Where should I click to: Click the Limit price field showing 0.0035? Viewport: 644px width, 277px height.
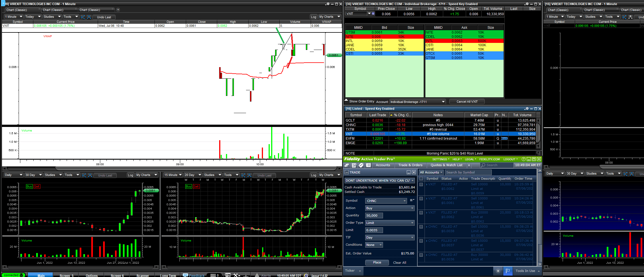[374, 230]
